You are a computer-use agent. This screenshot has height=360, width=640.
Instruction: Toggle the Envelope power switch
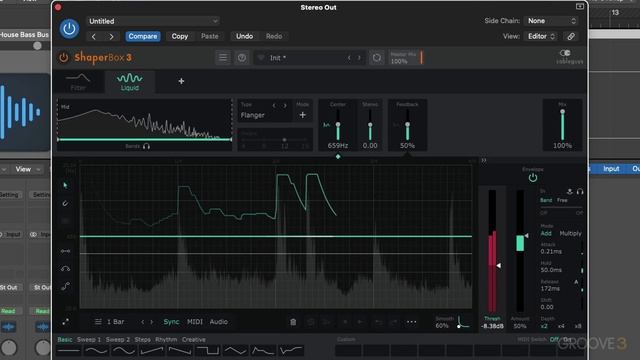(533, 178)
